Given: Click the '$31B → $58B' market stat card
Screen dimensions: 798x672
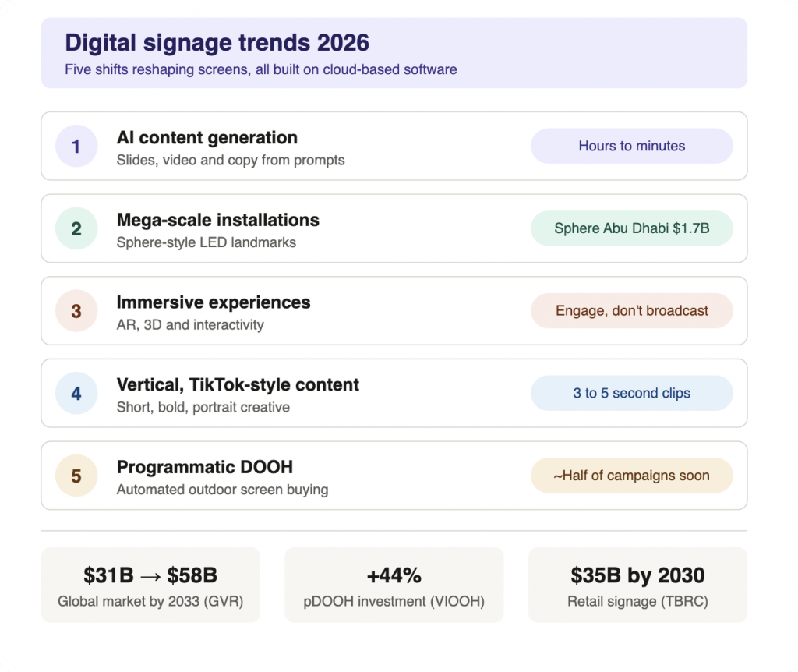Looking at the screenshot, I should click(x=150, y=585).
